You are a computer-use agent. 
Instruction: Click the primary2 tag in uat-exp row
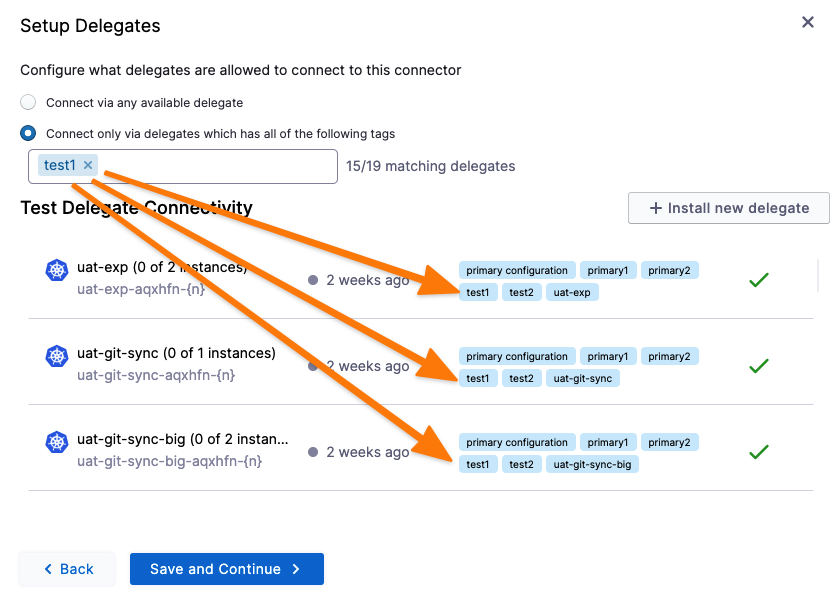tap(669, 270)
